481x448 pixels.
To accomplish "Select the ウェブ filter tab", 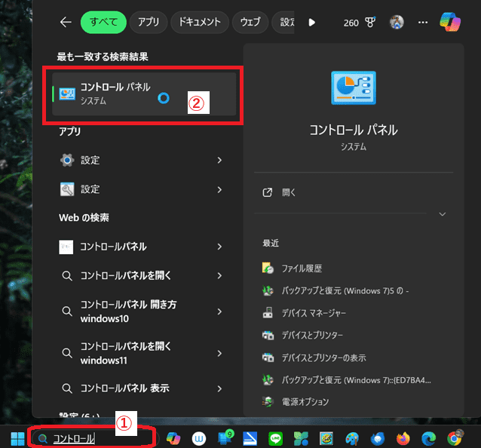I will click(x=250, y=23).
